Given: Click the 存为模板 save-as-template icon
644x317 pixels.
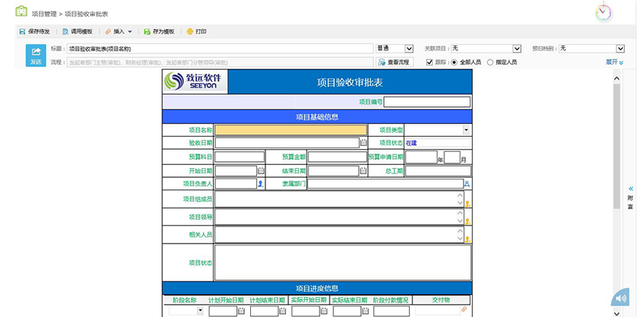Looking at the screenshot, I should pos(147,31).
